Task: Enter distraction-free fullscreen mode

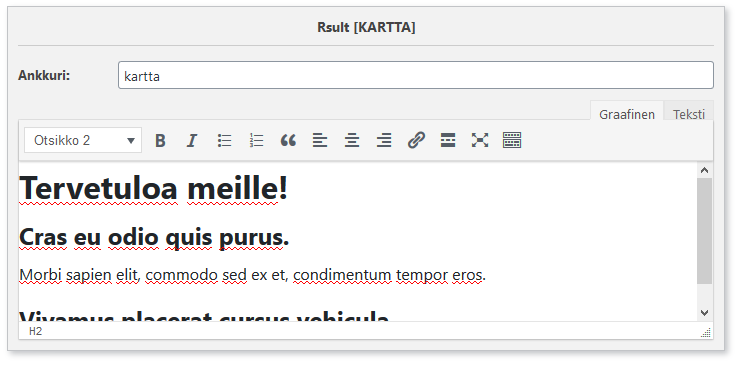Action: coord(479,141)
